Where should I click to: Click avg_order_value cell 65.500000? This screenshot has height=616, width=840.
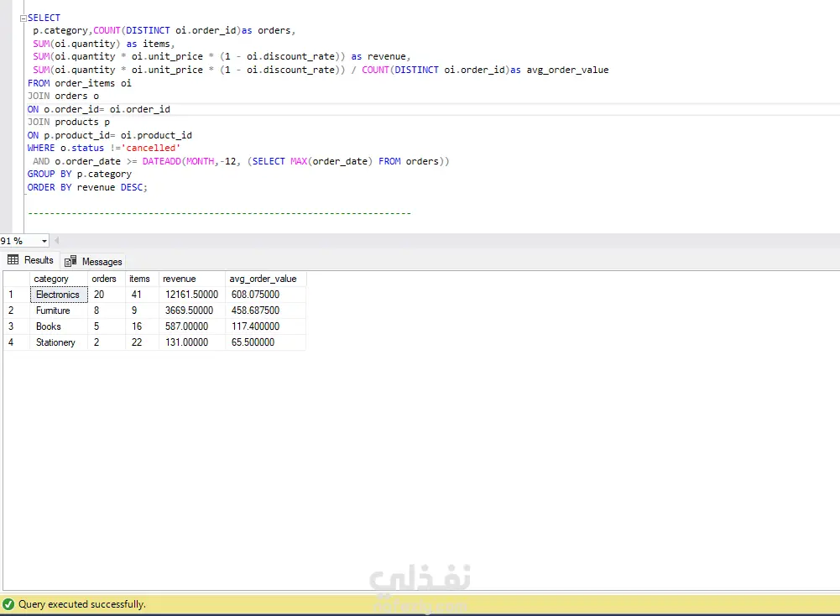pos(265,342)
